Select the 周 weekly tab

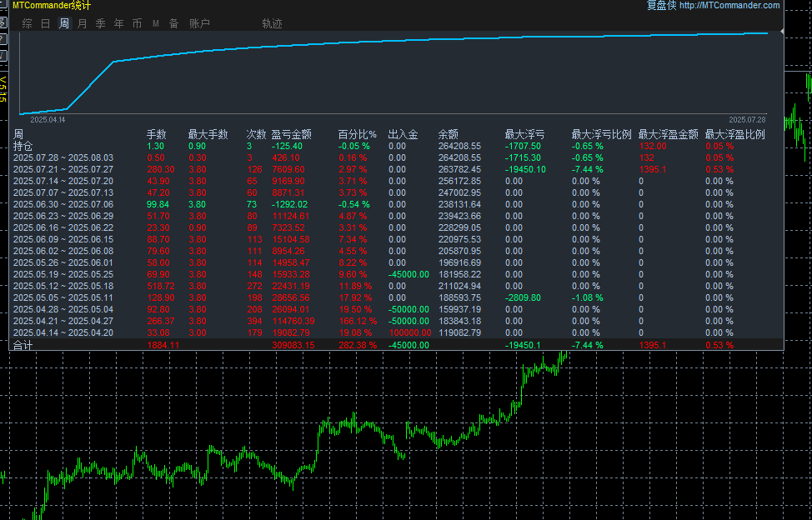point(64,23)
